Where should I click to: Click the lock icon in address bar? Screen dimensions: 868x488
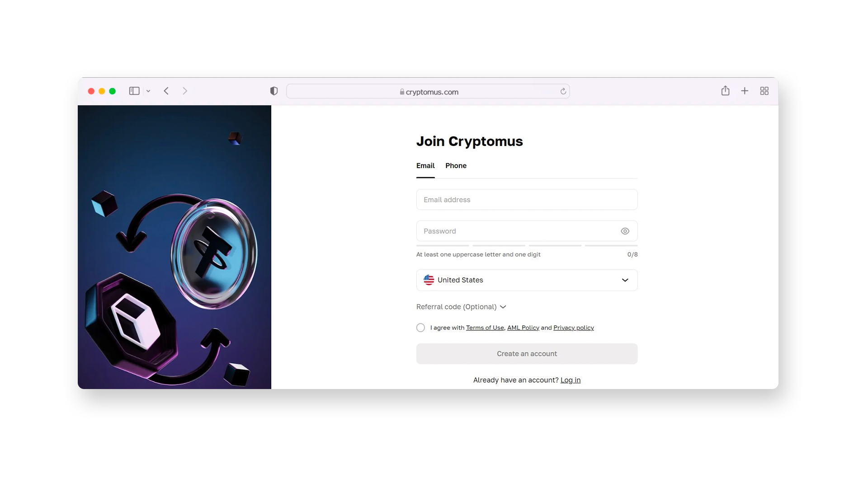402,92
